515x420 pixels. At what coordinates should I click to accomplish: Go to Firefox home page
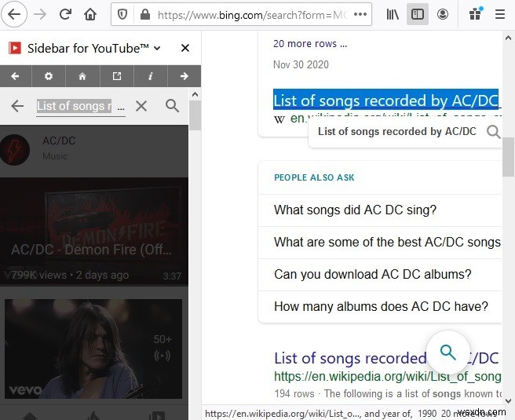point(91,14)
